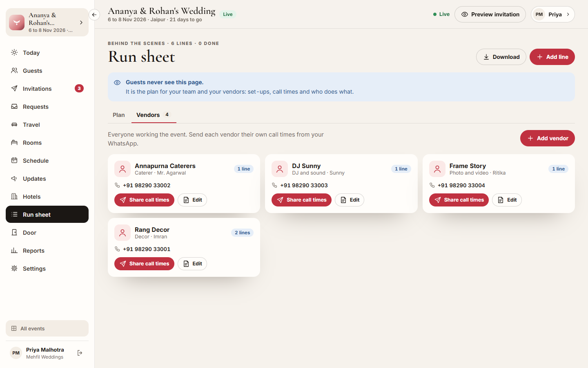This screenshot has width=588, height=368.
Task: Click Priya Malhotra profile name
Action: click(45, 350)
